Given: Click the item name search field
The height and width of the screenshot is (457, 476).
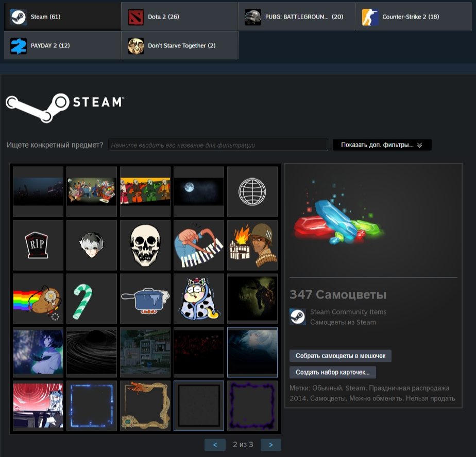Looking at the screenshot, I should pyautogui.click(x=218, y=143).
